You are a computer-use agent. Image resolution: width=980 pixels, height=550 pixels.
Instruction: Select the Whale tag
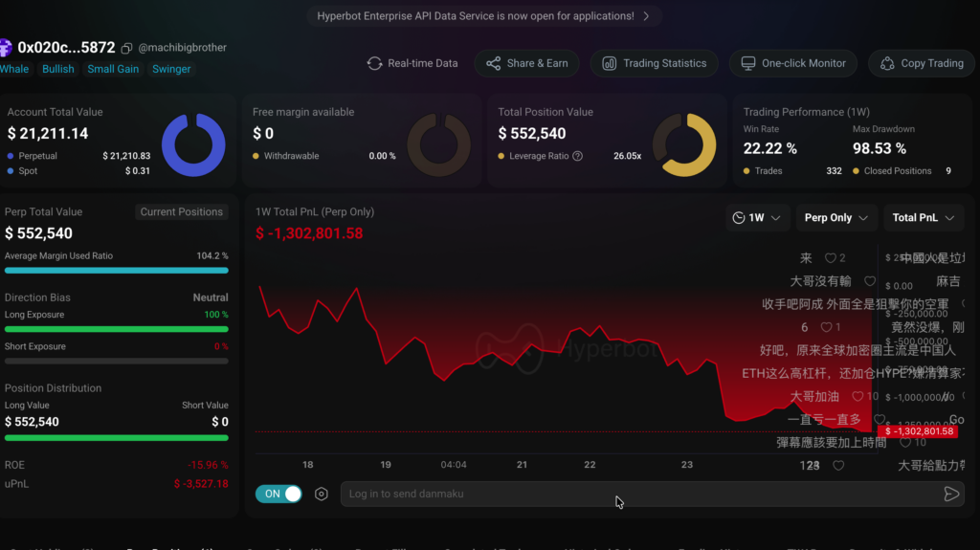point(14,69)
